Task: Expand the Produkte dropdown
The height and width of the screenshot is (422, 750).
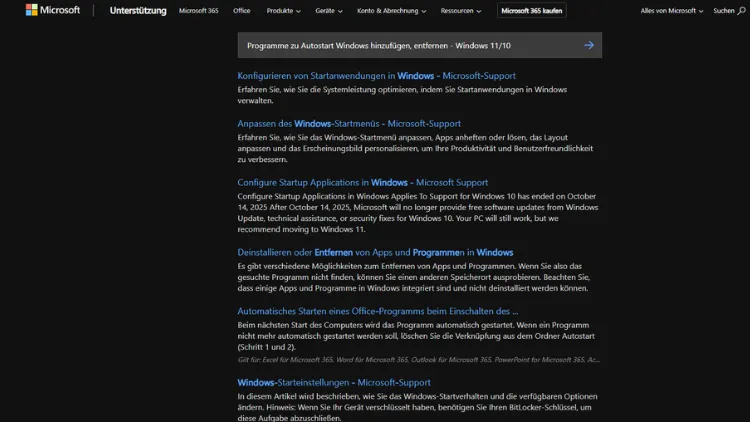Action: (x=284, y=11)
